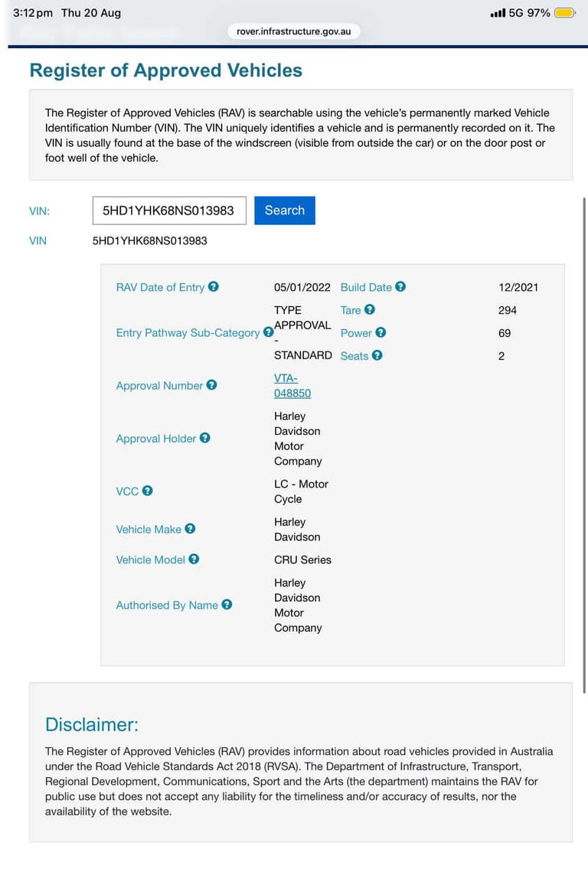
Task: Open help icon beside Entry Pathway Sub-Category
Action: [268, 332]
